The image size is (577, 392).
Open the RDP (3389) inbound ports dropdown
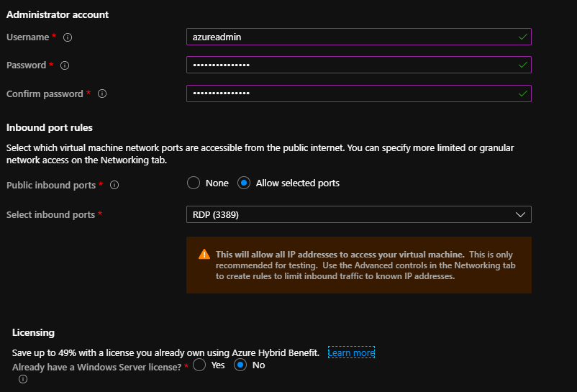tap(358, 214)
